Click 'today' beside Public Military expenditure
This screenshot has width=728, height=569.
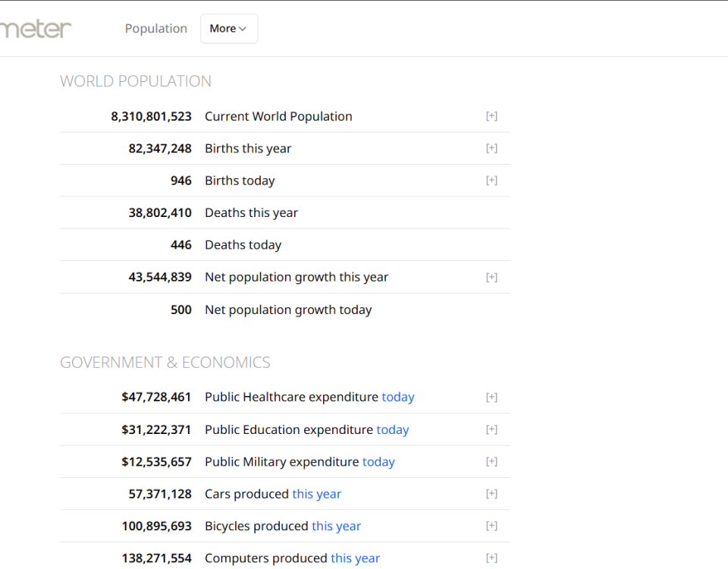[378, 462]
